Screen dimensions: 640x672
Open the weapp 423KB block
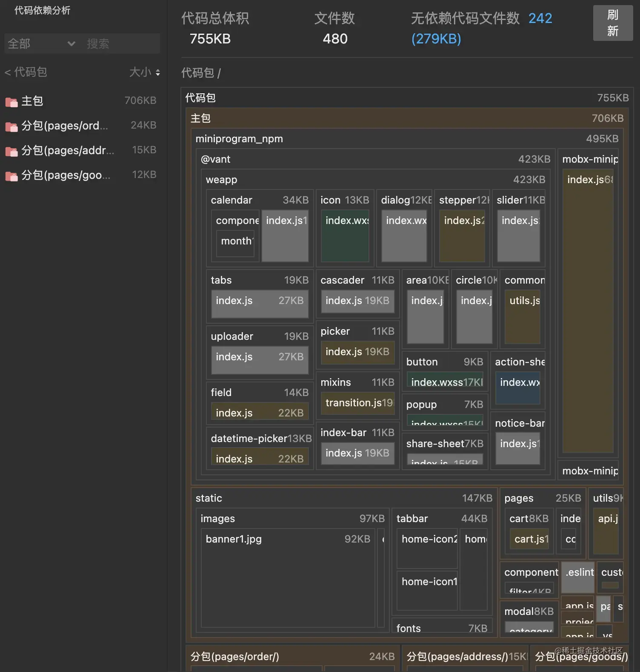coord(375,180)
